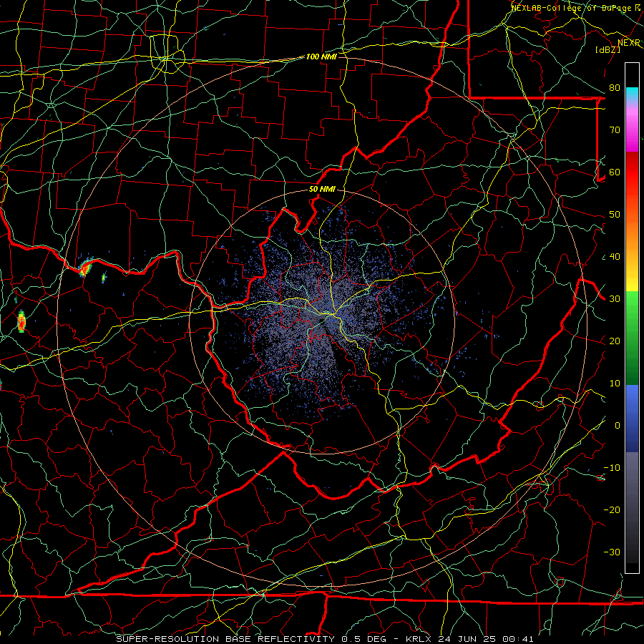Click the -20 value on the dBZ scale

(612, 510)
